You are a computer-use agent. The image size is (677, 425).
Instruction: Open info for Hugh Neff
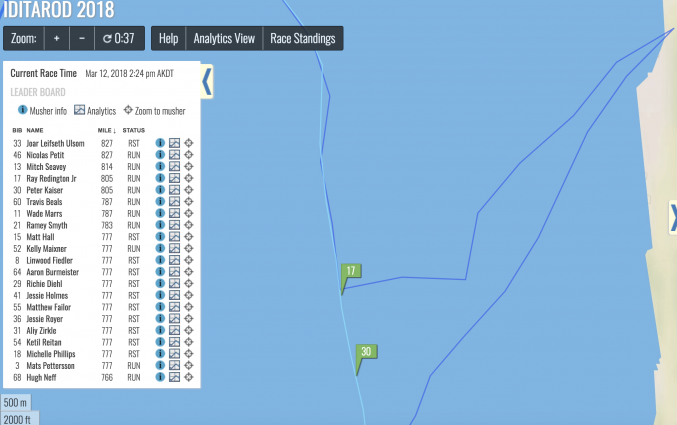(160, 377)
